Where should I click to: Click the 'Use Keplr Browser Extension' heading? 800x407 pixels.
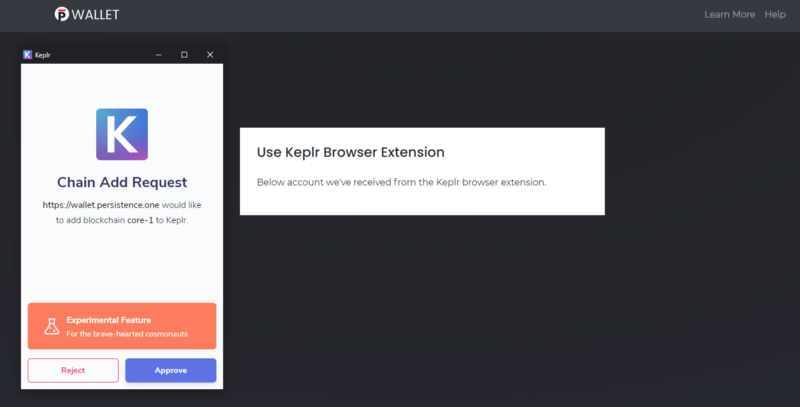[x=351, y=152]
